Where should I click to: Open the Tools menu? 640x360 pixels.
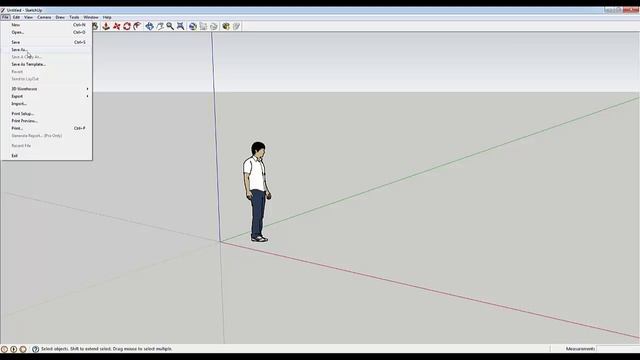coord(74,18)
